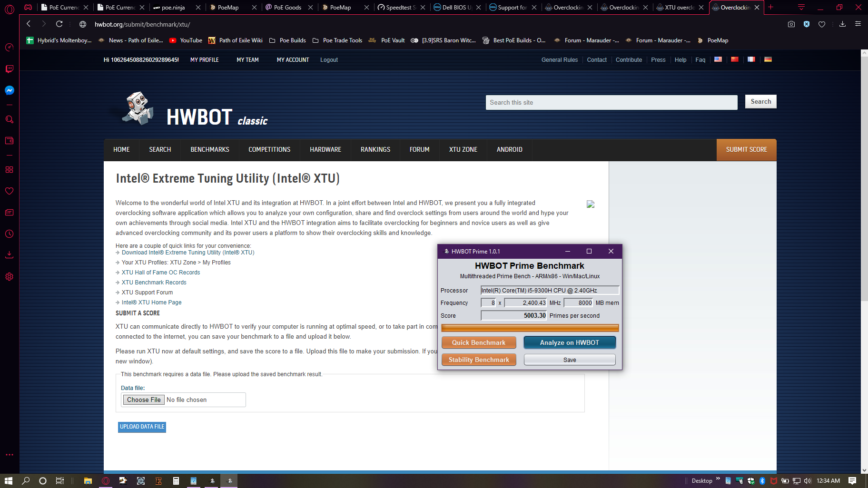Click the Logout link

pos(329,60)
